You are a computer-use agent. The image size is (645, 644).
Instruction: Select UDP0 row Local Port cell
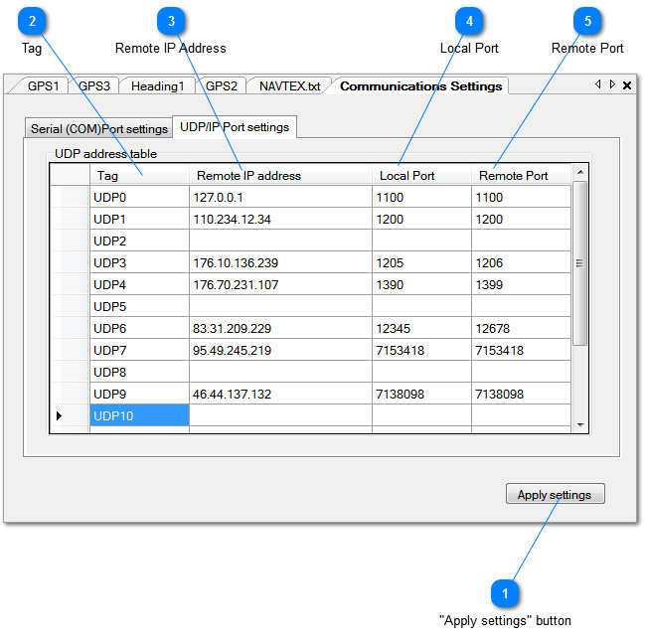click(421, 197)
